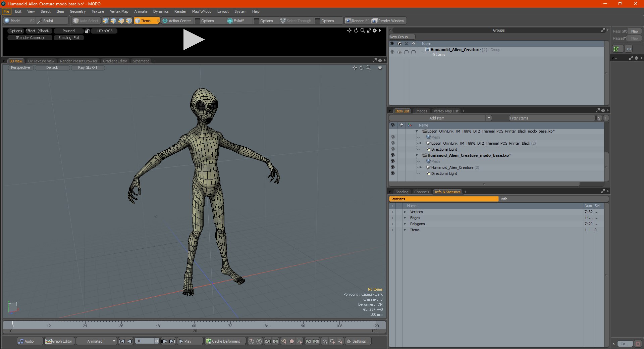This screenshot has width=644, height=349.
Task: Click Play button in timeline
Action: click(x=190, y=341)
